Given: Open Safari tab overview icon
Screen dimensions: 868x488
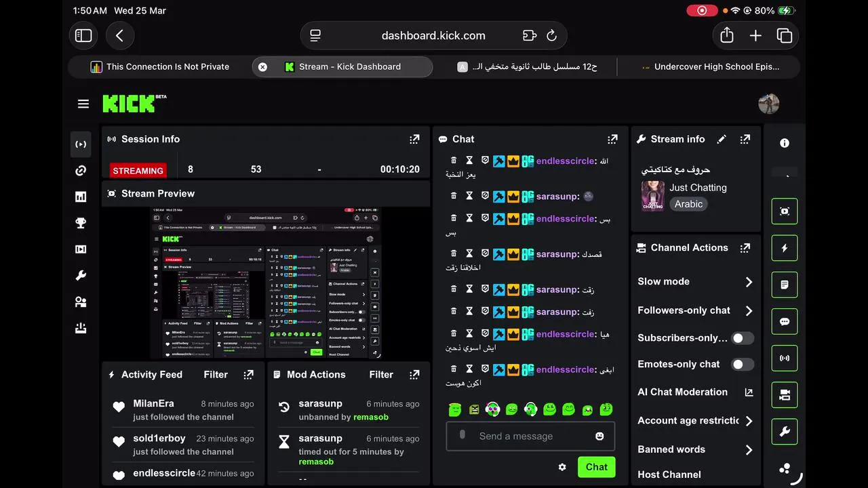Looking at the screenshot, I should point(785,35).
